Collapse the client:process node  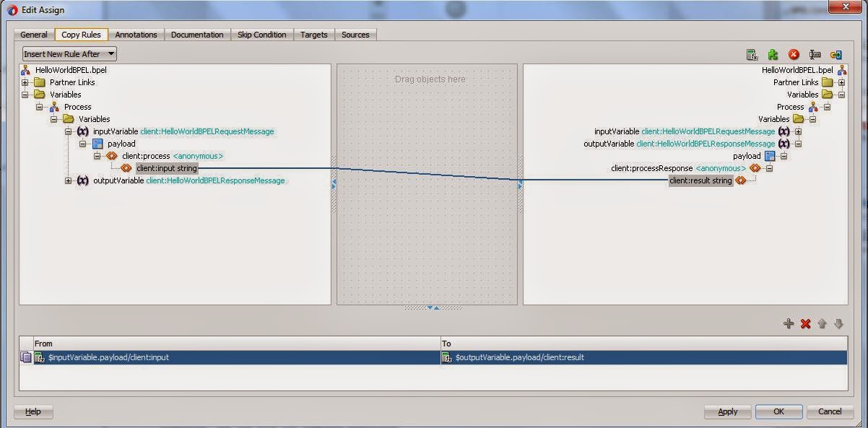(97, 156)
